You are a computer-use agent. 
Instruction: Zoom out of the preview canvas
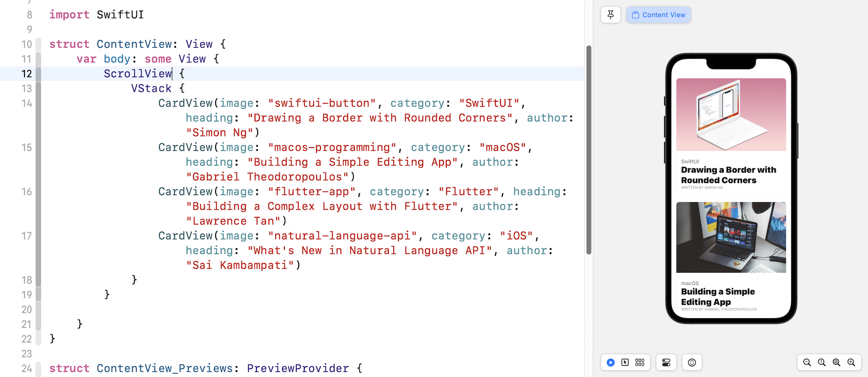[x=807, y=363]
